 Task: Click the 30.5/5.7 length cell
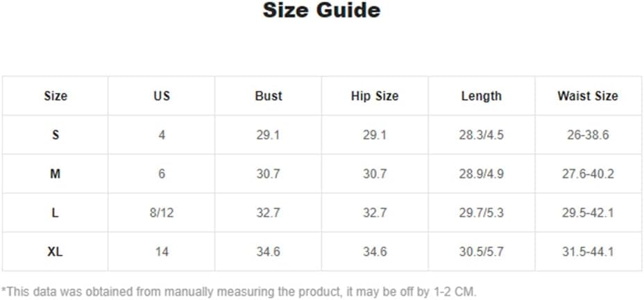pyautogui.click(x=482, y=252)
